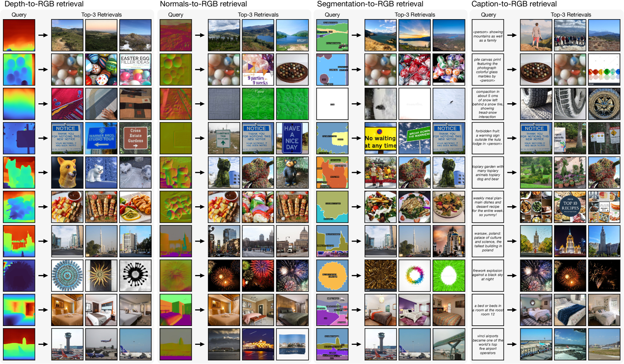
Task: Click the black spiky virus-shaped image
Action: point(135,276)
